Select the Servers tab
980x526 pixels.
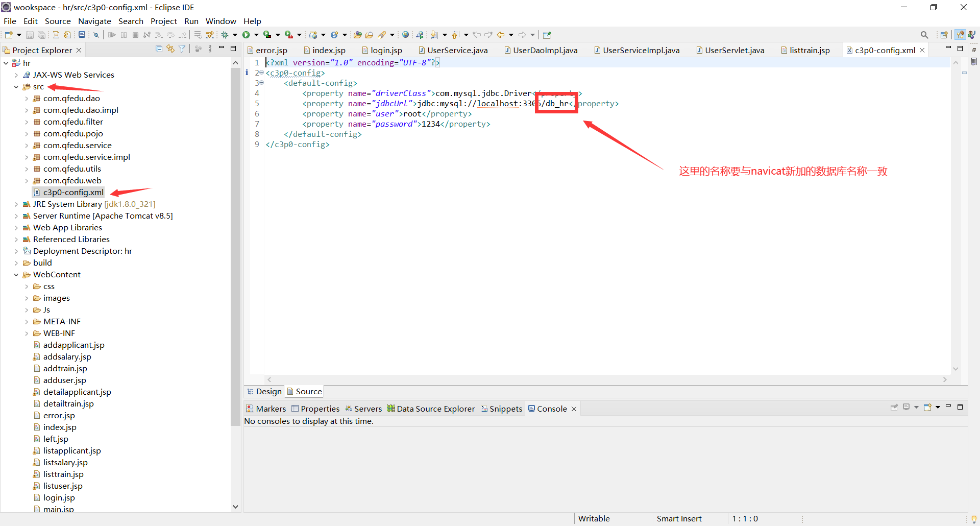click(x=363, y=409)
